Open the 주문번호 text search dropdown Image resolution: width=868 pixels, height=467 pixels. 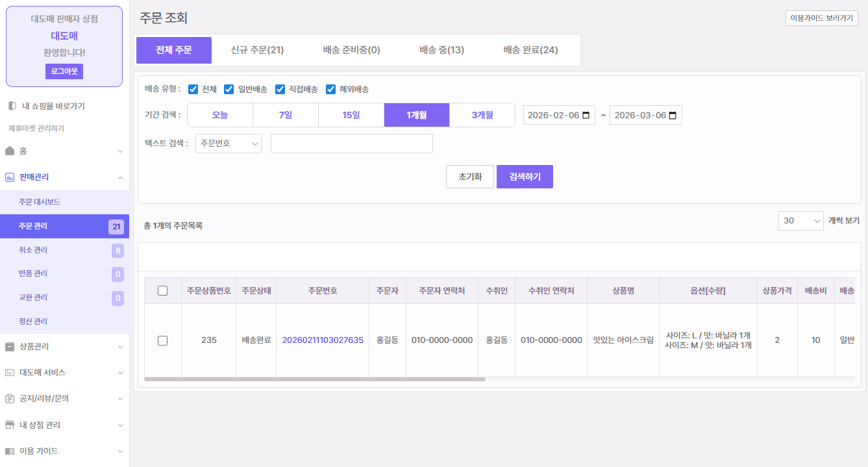tap(229, 144)
